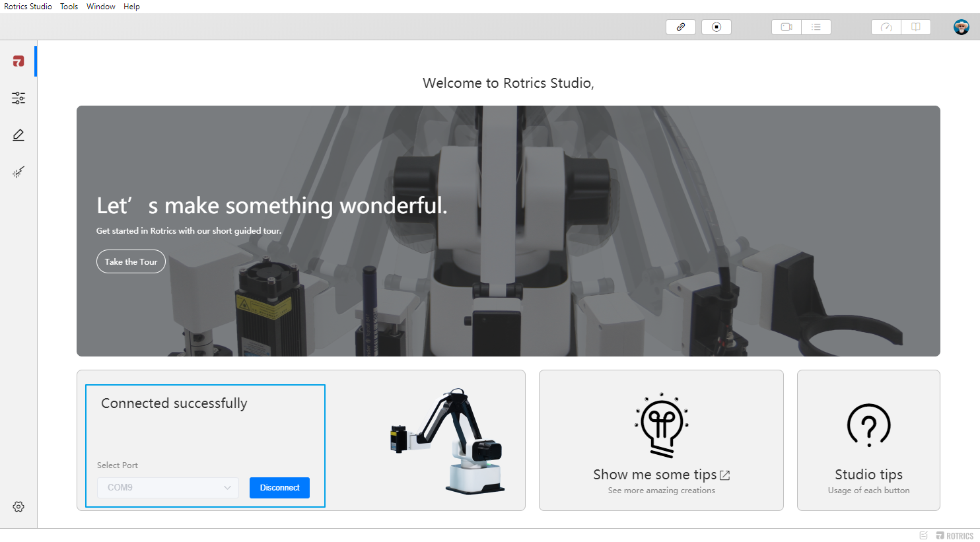Open the Tools menu

click(69, 7)
